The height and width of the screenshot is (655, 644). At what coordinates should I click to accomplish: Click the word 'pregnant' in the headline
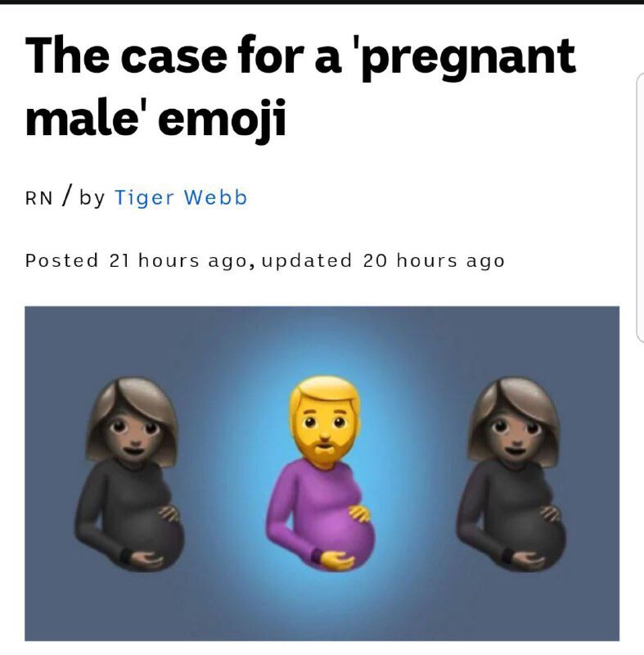[467, 57]
